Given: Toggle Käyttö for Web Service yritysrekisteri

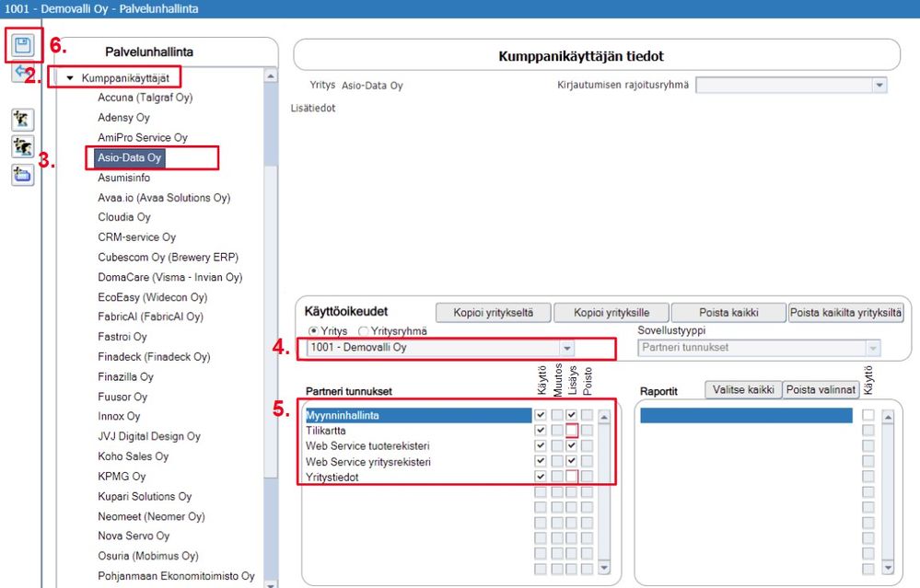Looking at the screenshot, I should coord(541,461).
